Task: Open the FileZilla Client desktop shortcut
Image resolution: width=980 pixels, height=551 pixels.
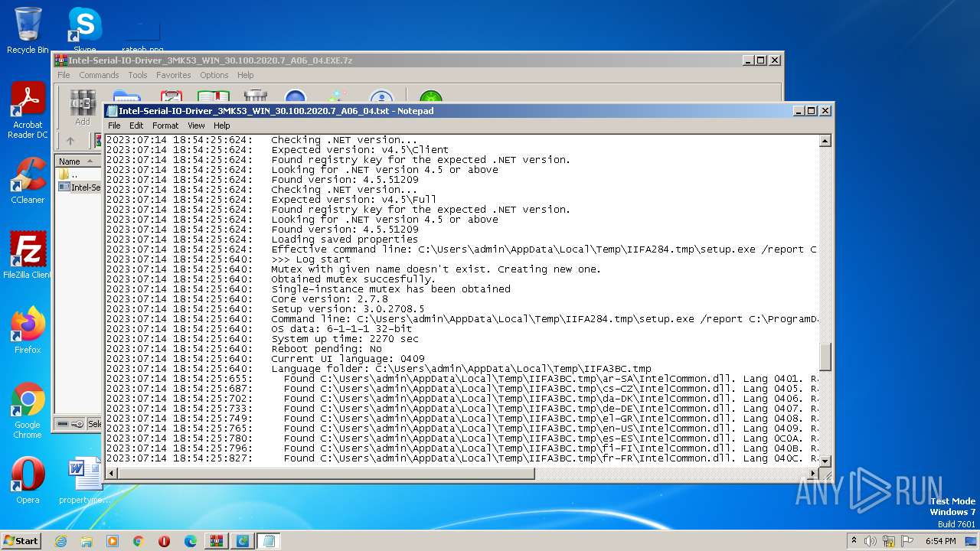Action: pos(28,255)
